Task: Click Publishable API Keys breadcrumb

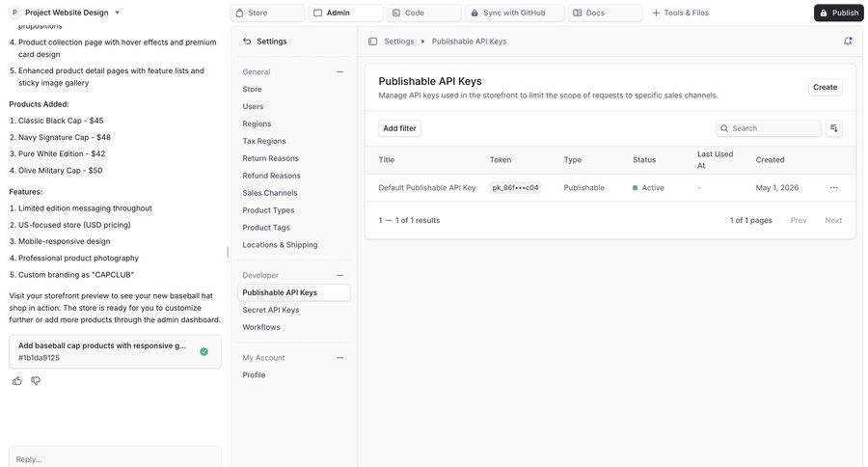Action: (469, 41)
